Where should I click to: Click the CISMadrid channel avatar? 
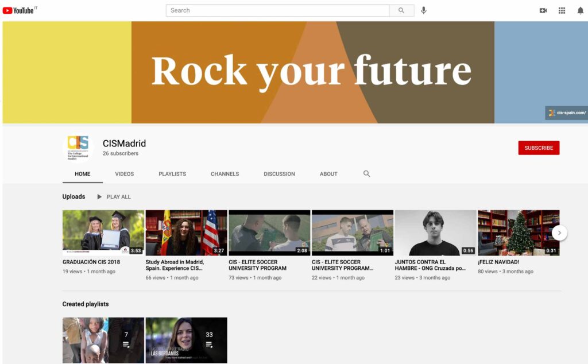point(78,148)
